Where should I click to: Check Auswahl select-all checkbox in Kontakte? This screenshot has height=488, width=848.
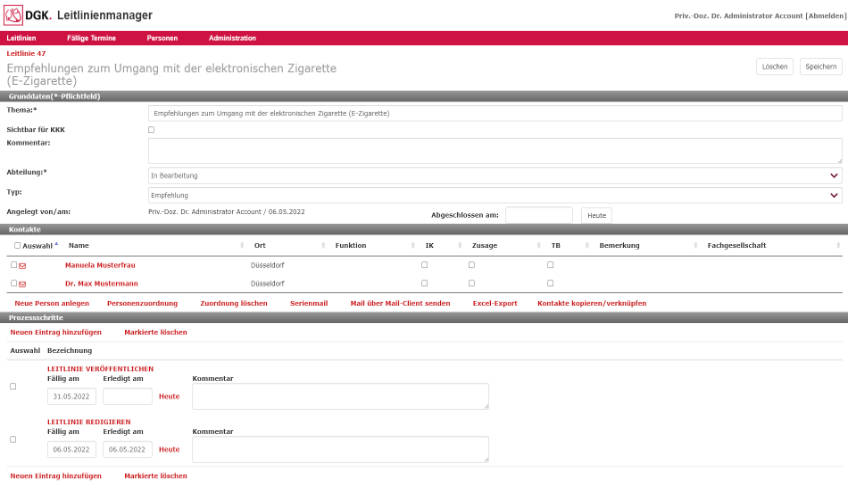17,246
